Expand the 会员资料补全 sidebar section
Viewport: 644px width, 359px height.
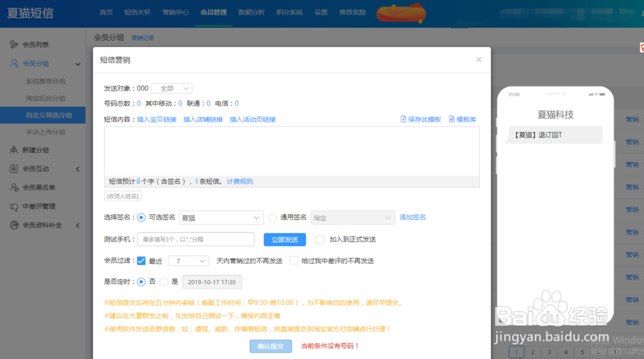click(78, 226)
